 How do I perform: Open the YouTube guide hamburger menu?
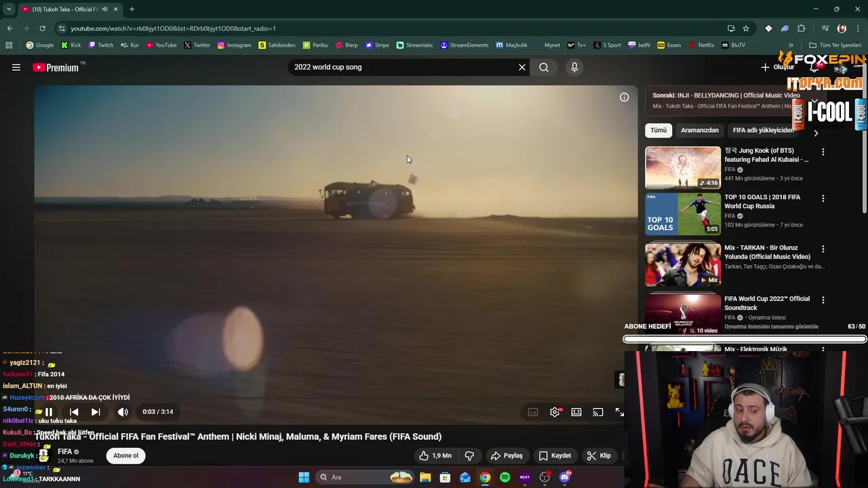coord(16,67)
